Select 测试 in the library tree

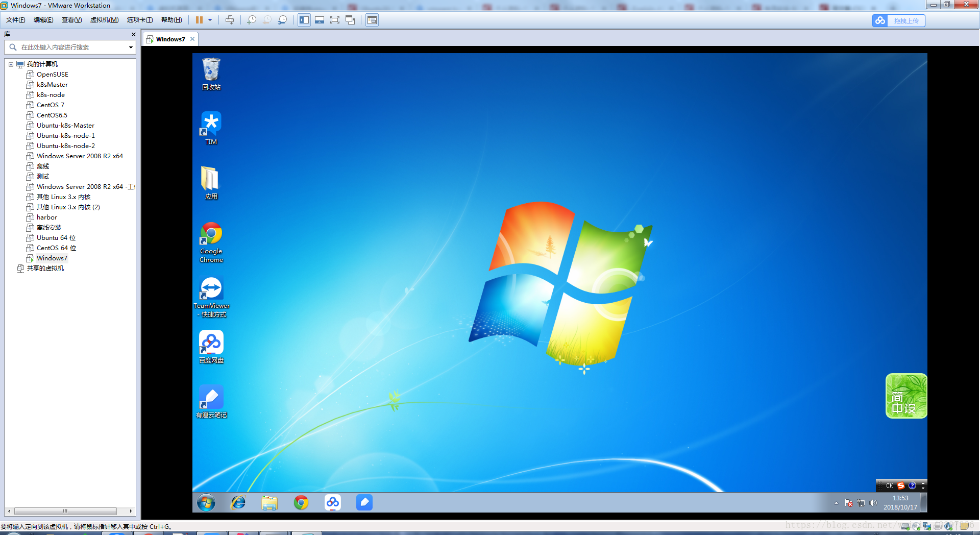point(43,177)
